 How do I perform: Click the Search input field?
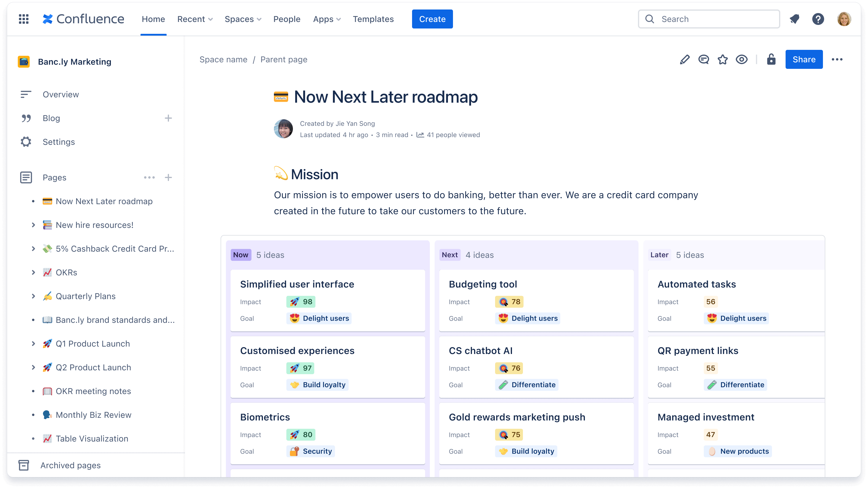click(x=709, y=18)
